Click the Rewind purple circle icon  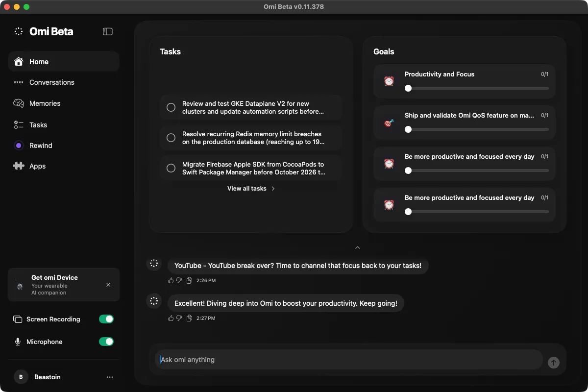point(19,146)
